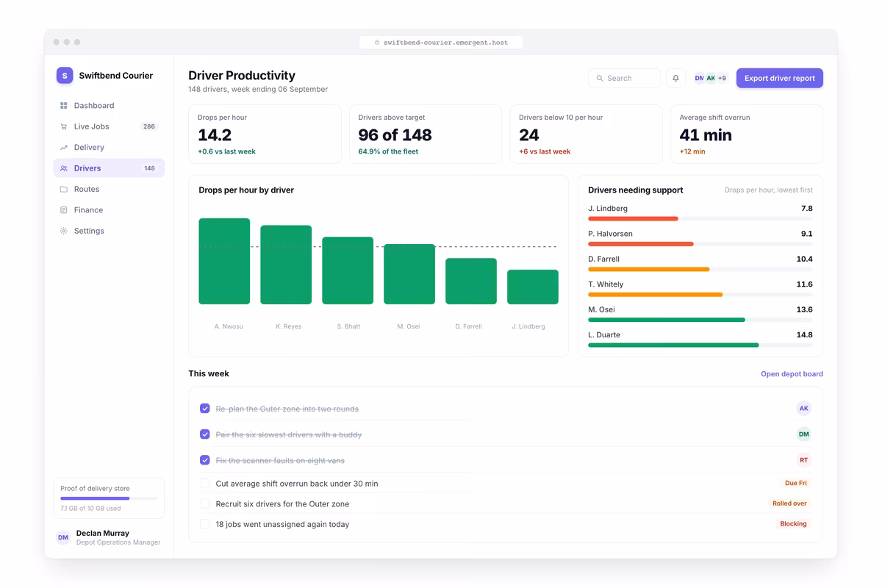Click the Live Jobs cart icon
The height and width of the screenshot is (588, 882).
(x=64, y=126)
